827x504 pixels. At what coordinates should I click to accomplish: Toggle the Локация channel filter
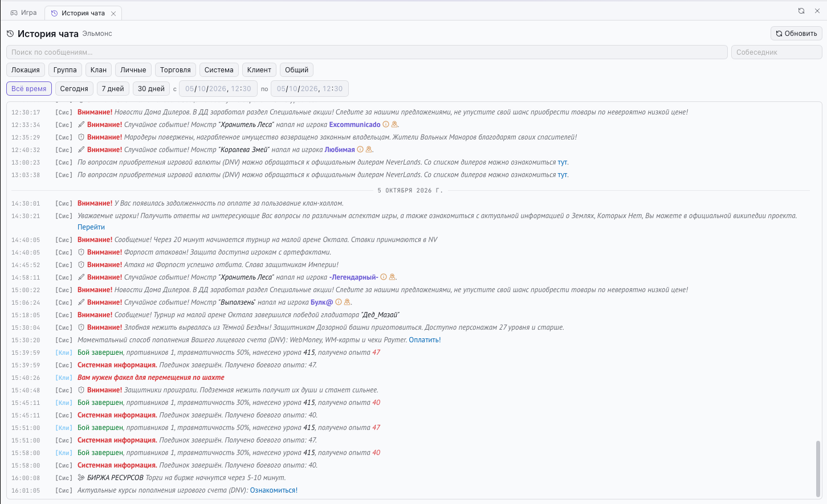[26, 70]
